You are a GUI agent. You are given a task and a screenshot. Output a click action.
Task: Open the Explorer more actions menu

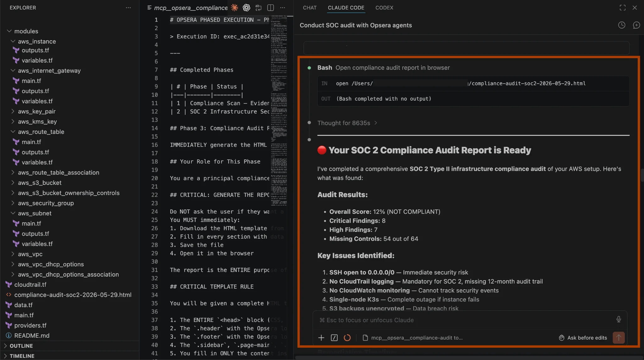pos(128,8)
